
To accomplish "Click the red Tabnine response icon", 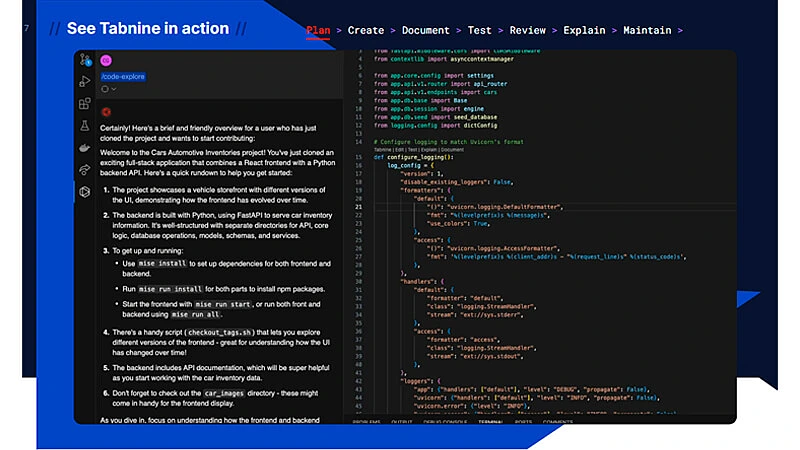I will (106, 111).
